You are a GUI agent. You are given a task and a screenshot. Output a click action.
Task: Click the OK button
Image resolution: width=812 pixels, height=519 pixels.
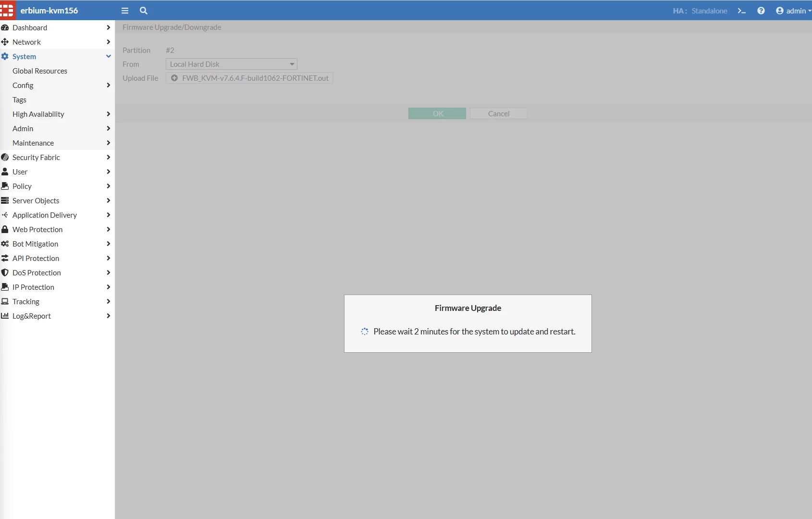point(437,113)
